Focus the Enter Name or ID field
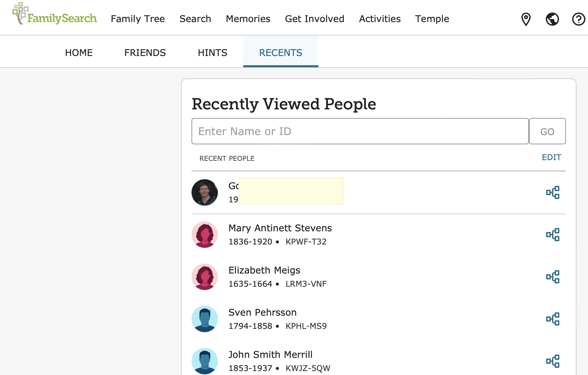Viewport: 588px width, 375px height. [360, 131]
